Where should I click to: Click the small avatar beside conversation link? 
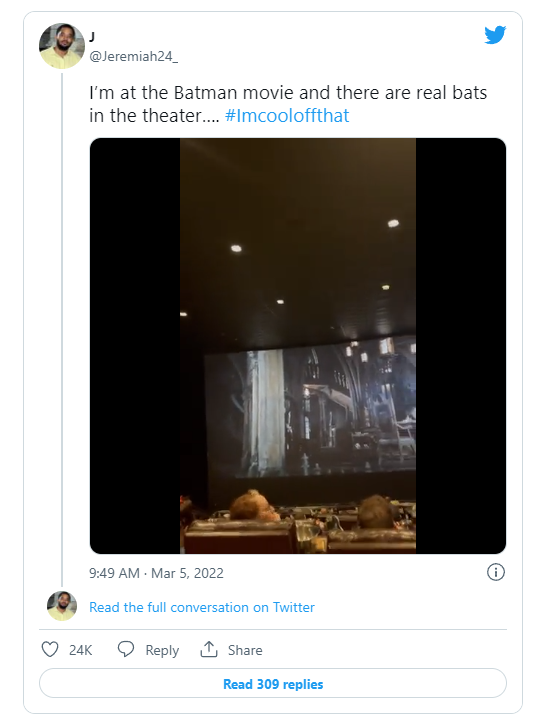62,606
